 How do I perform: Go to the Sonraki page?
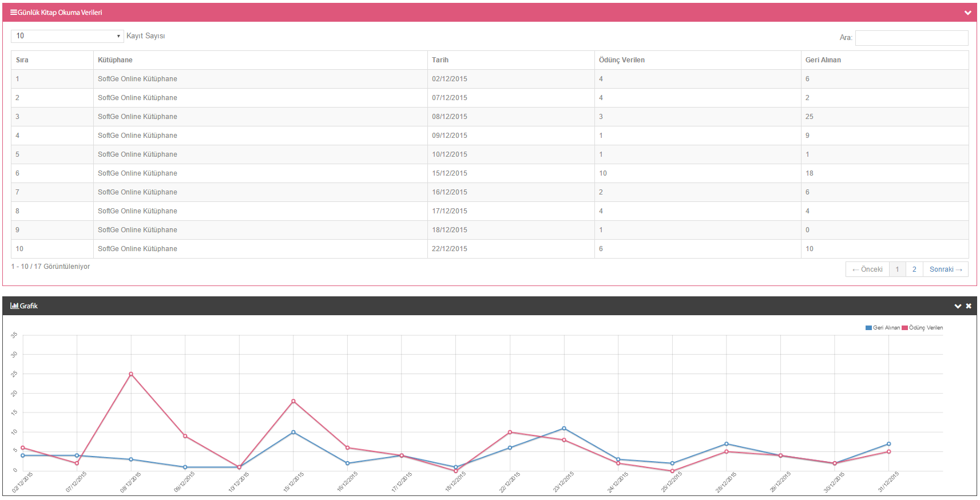946,269
